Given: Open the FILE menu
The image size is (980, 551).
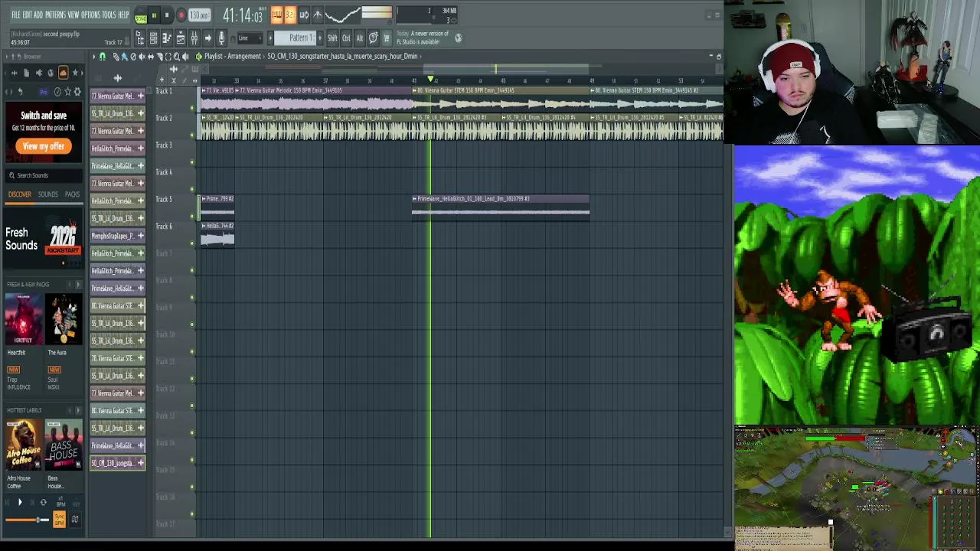Looking at the screenshot, I should (15, 15).
